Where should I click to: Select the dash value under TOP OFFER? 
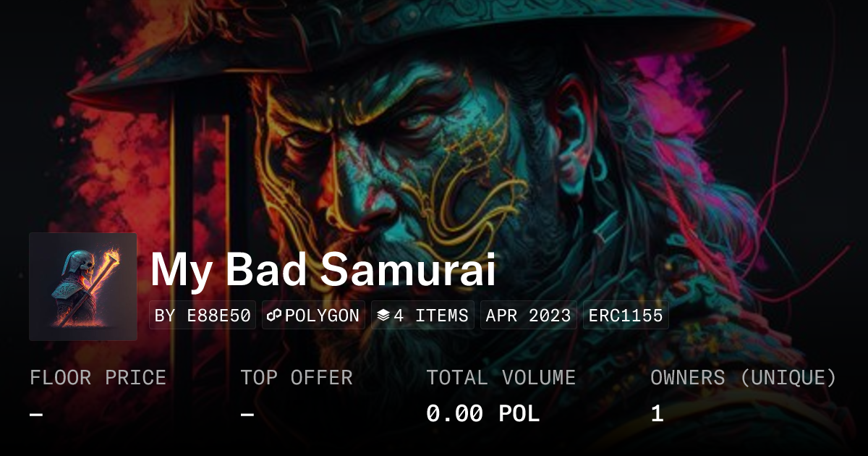click(x=247, y=415)
